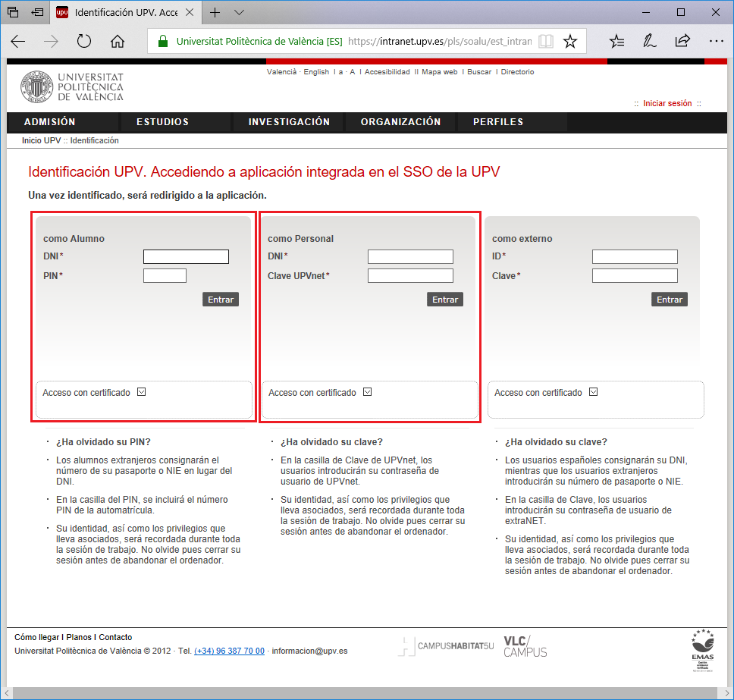Open the ESTUDIOS menu

(x=162, y=122)
